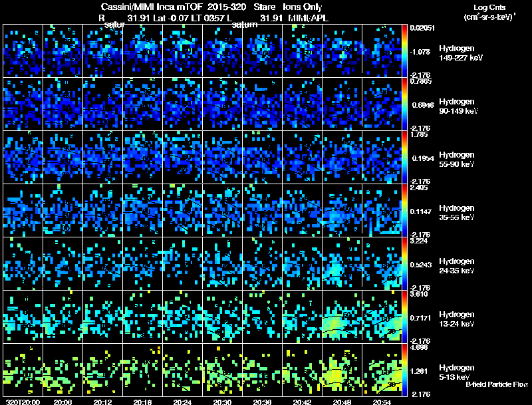Image resolution: width=532 pixels, height=405 pixels.
Task: Select the '-1.078' scale midpoint value
Action: (420, 52)
